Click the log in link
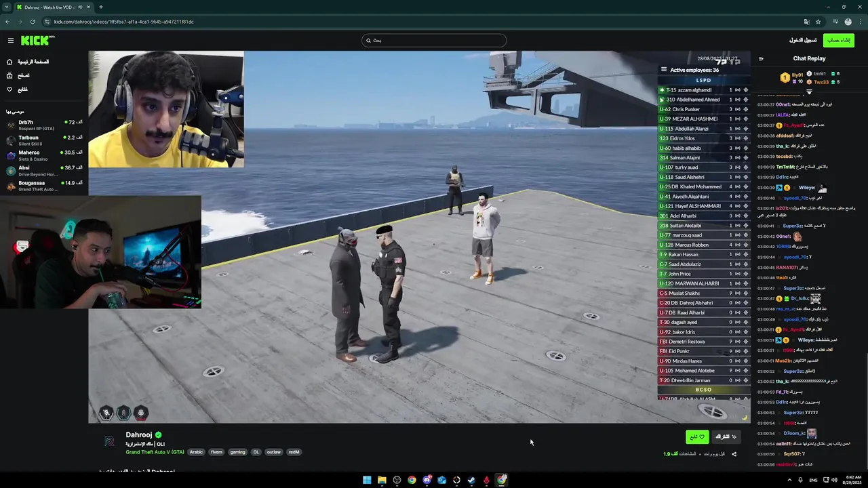The width and height of the screenshot is (868, 488). (x=802, y=41)
